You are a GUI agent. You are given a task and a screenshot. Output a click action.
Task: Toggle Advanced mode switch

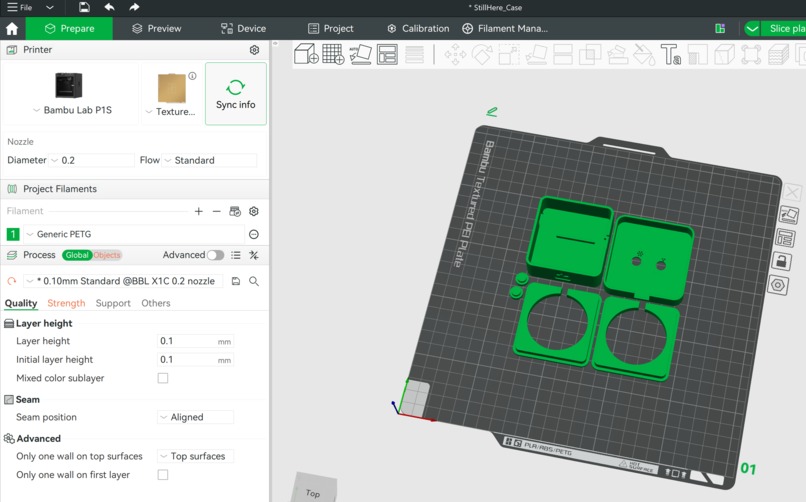click(215, 255)
